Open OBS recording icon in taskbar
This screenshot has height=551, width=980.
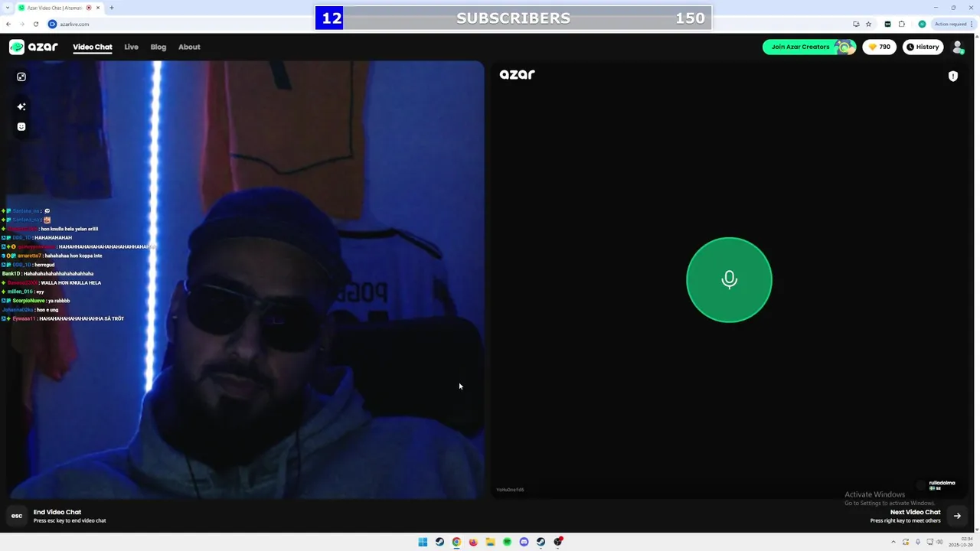pyautogui.click(x=558, y=542)
